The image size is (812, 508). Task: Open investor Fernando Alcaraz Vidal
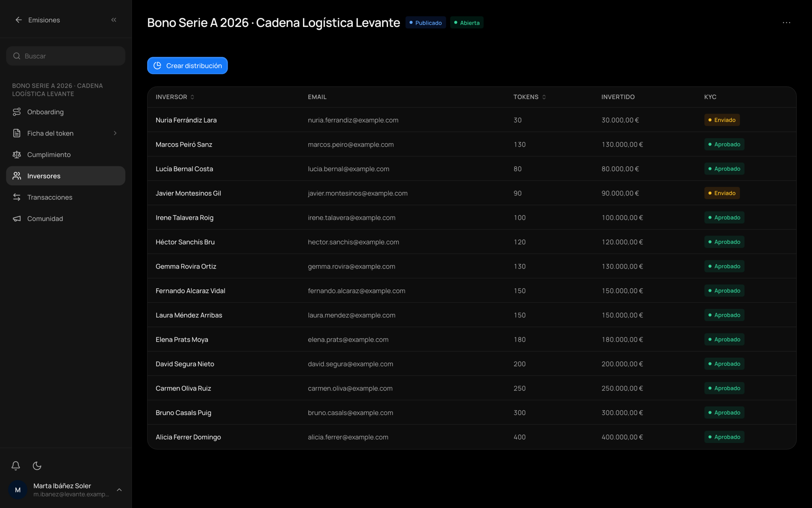click(x=190, y=291)
